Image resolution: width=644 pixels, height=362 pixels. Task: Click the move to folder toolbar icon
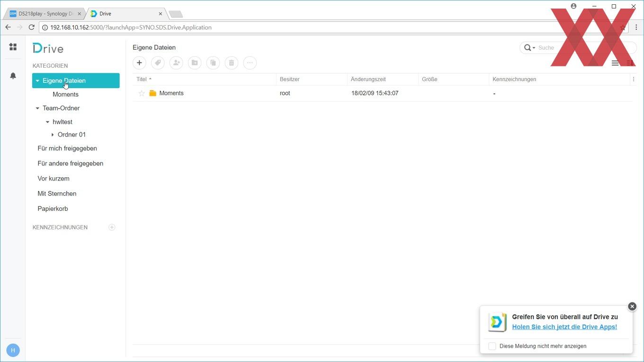(195, 63)
